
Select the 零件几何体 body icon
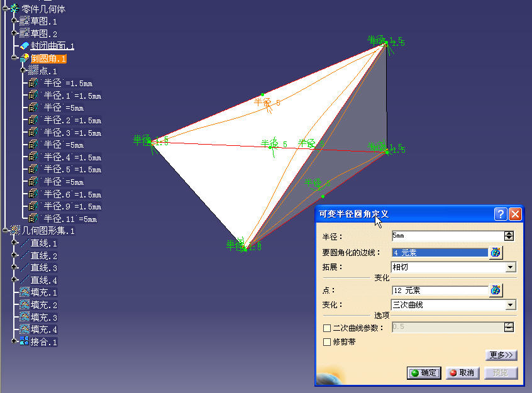click(14, 8)
